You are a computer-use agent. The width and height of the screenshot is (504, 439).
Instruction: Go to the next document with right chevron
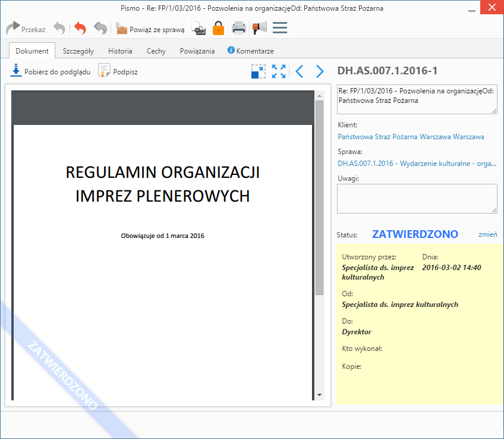point(320,71)
